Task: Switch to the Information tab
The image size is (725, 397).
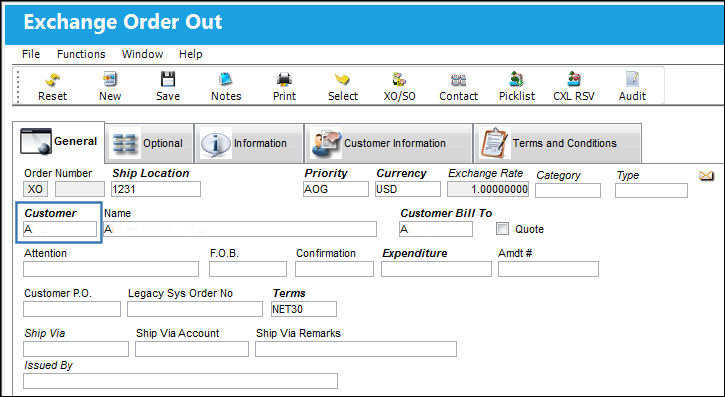Action: pos(249,143)
